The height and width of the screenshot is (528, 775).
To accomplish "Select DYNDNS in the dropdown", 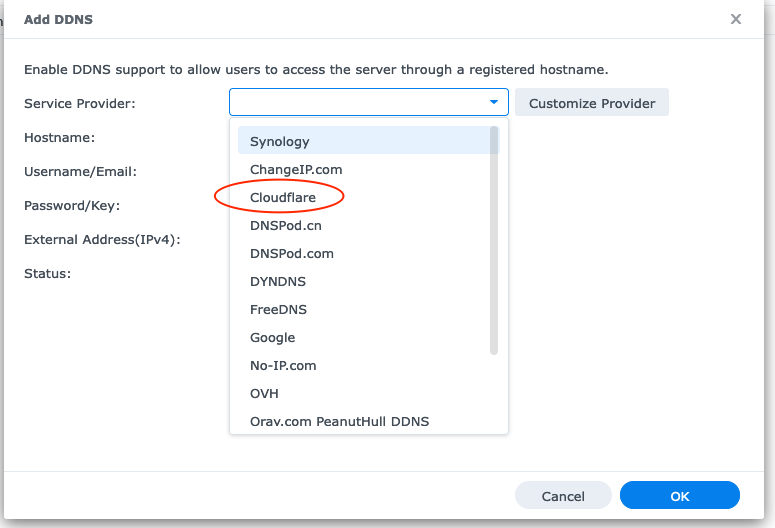I will click(x=278, y=281).
